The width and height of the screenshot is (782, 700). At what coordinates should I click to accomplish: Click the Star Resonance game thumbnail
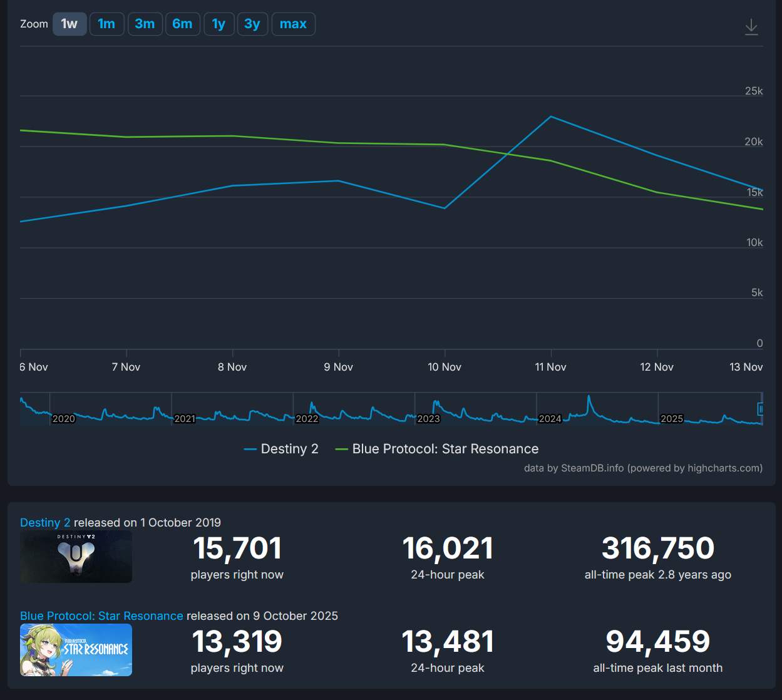click(x=76, y=650)
